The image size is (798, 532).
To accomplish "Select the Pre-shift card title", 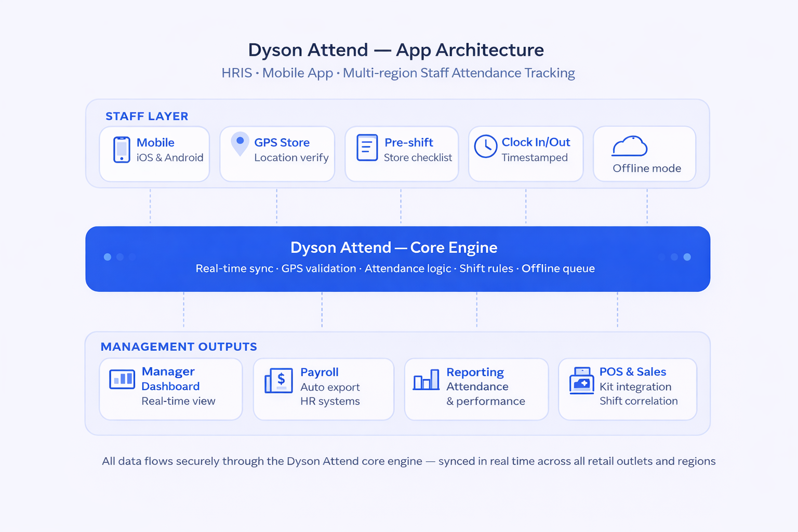I will coord(408,142).
